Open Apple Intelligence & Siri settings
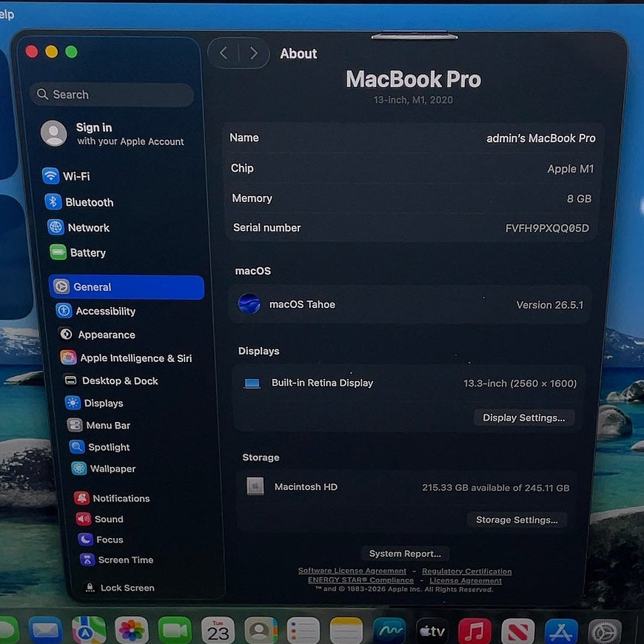The height and width of the screenshot is (644, 644). tap(126, 358)
